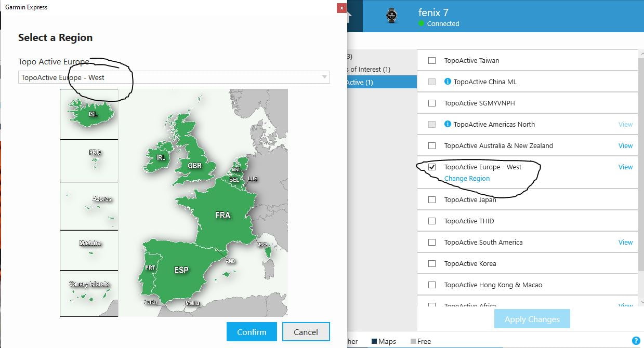Click the fenix 7 watch device icon
Screen dimensions: 644x348
pos(391,16)
